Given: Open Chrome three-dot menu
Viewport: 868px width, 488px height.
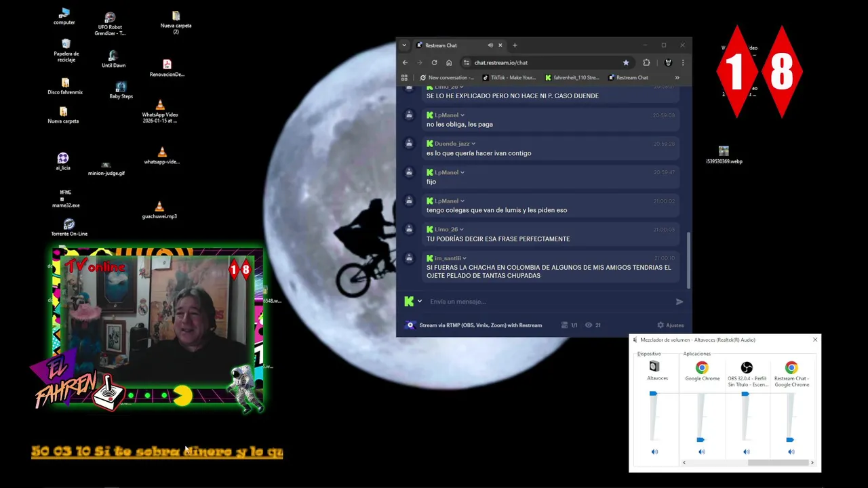Looking at the screenshot, I should tap(682, 62).
